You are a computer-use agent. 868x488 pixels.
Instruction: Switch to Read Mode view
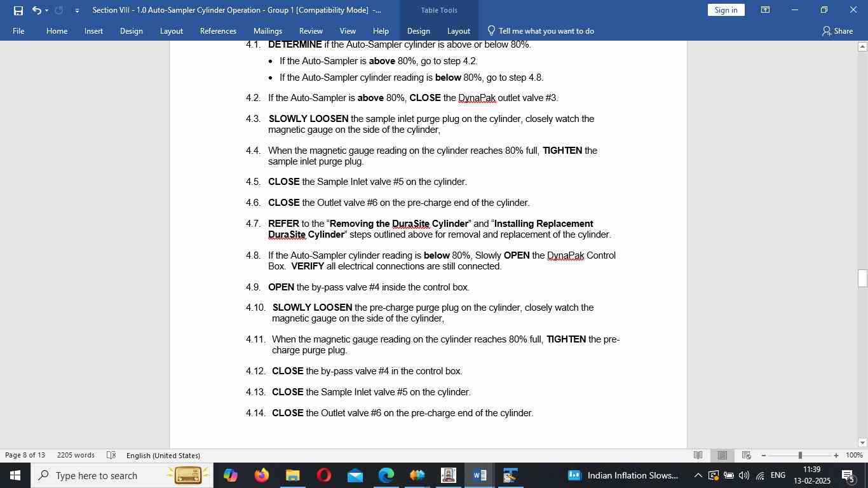click(698, 455)
